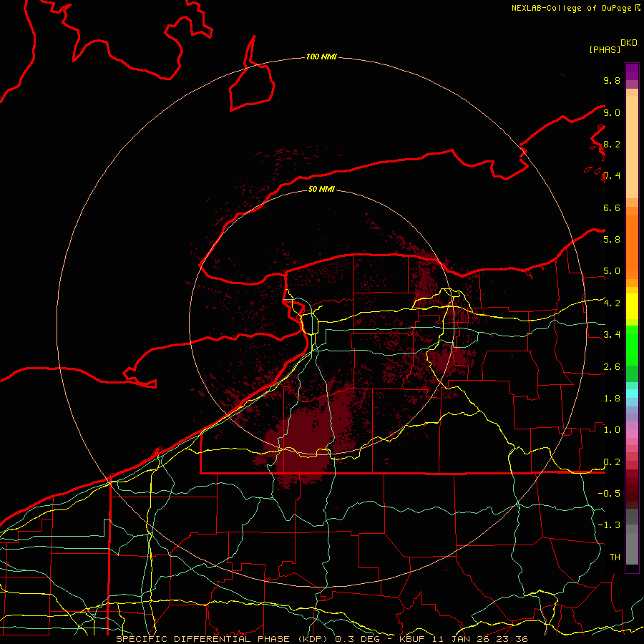Click the NEXLAB-College of DuPage credit text
The height and width of the screenshot is (644, 644).
click(572, 8)
